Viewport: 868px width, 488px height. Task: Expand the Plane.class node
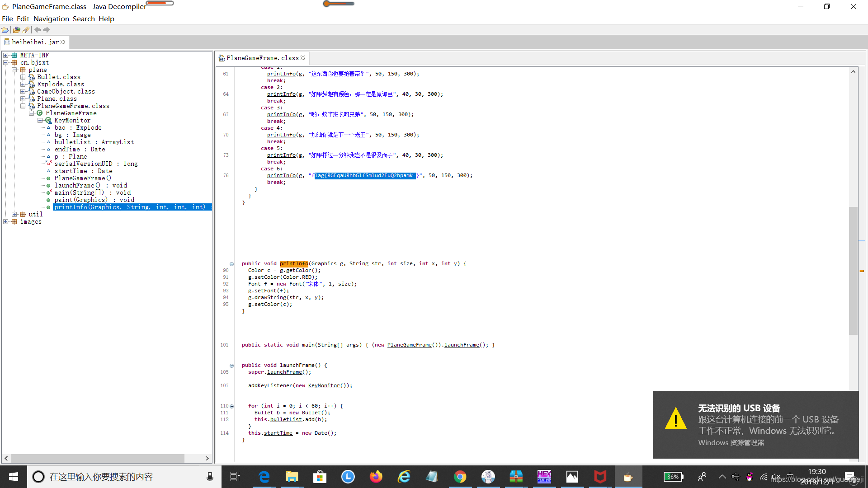click(x=23, y=99)
